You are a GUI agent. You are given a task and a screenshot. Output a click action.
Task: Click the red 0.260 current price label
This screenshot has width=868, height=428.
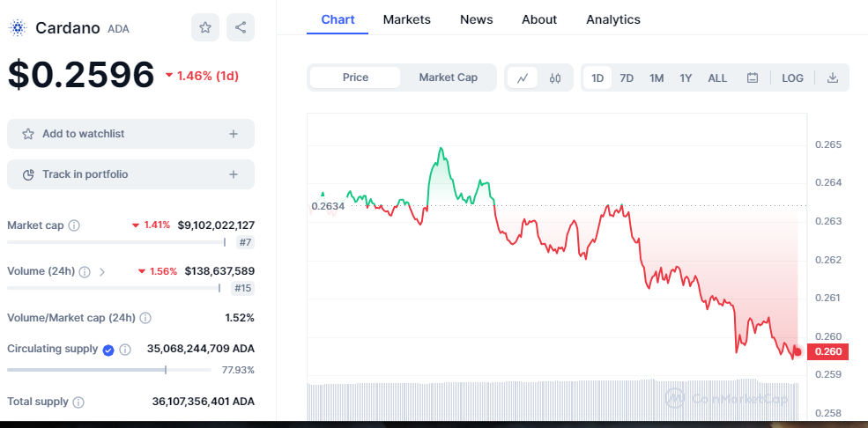pos(827,351)
